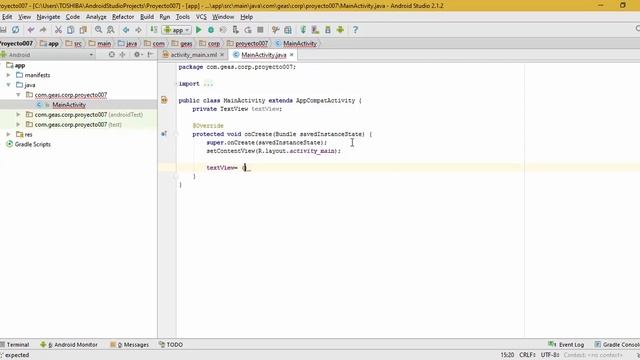The height and width of the screenshot is (360, 640).
Task: Open the app run configuration dropdown
Action: click(x=177, y=30)
